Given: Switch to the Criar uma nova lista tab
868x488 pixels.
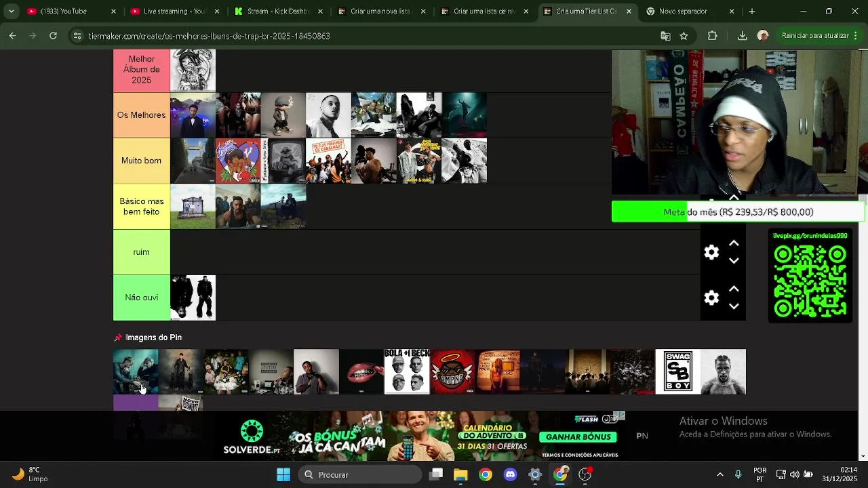Looking at the screenshot, I should (380, 12).
